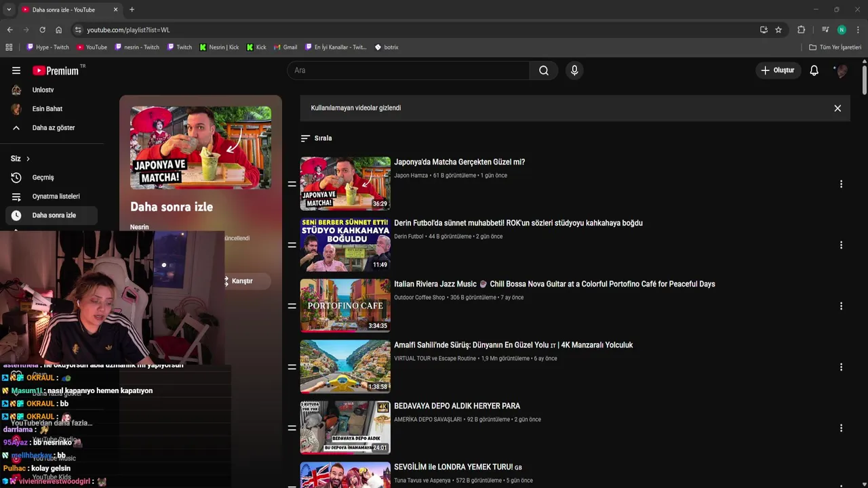
Task: Focus the Ara search input field
Action: [x=408, y=70]
